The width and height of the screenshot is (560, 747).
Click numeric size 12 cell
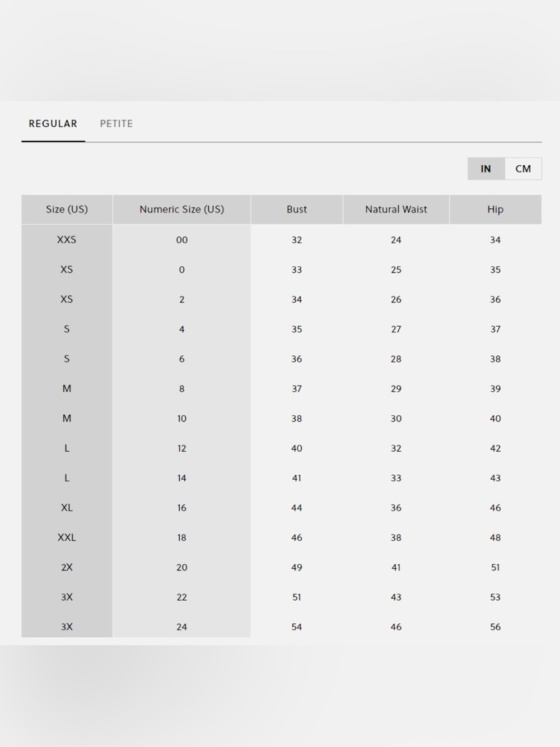(181, 448)
